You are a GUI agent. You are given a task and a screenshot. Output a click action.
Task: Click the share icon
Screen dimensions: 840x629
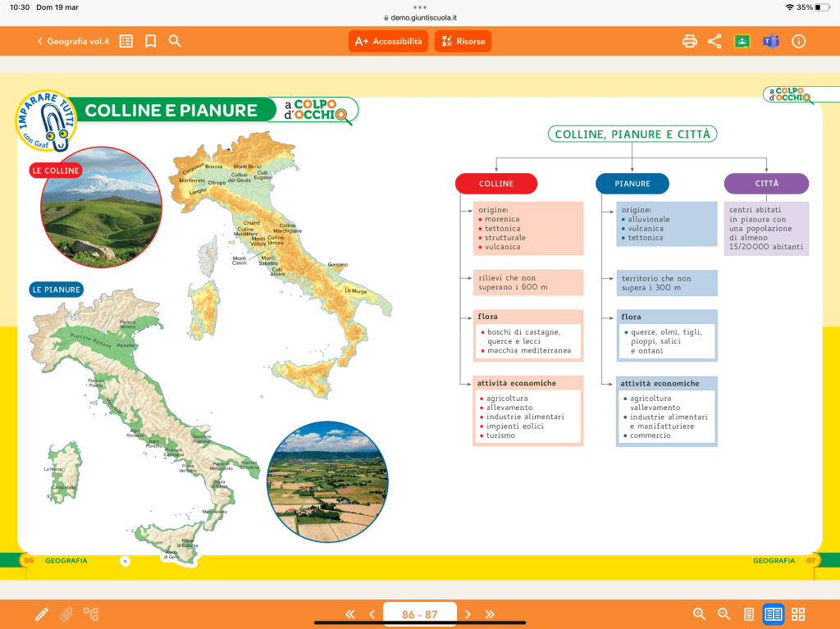[x=714, y=41]
